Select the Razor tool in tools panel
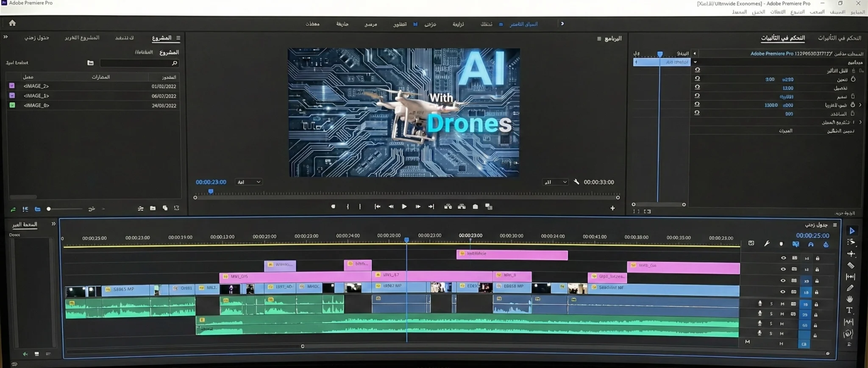The height and width of the screenshot is (368, 868). point(850,266)
